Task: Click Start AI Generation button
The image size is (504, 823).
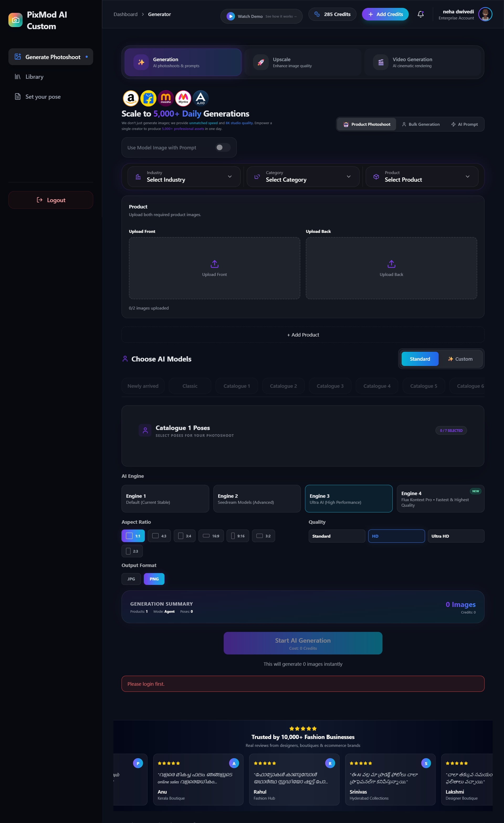Action: (303, 643)
